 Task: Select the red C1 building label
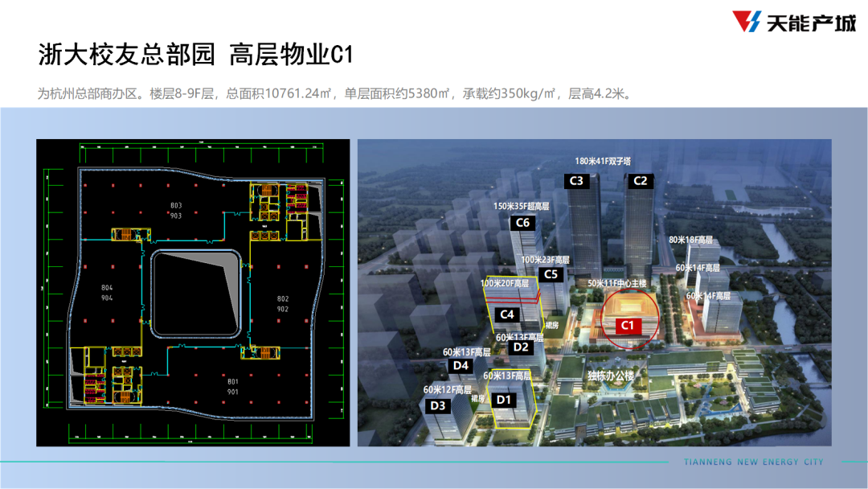click(627, 326)
